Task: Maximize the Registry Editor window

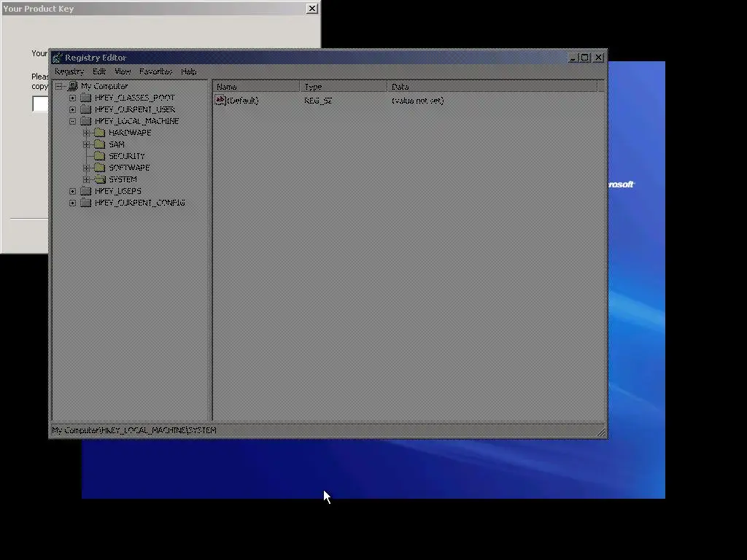Action: click(585, 58)
